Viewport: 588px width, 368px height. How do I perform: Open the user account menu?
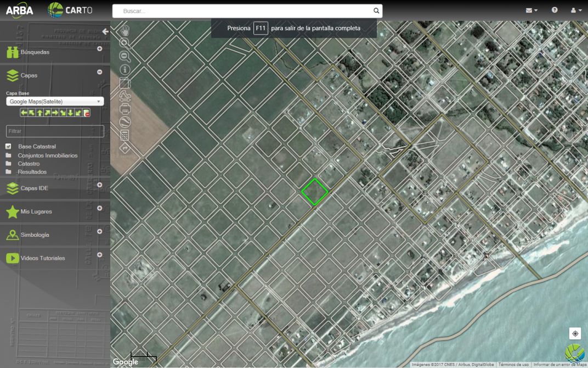pos(576,10)
